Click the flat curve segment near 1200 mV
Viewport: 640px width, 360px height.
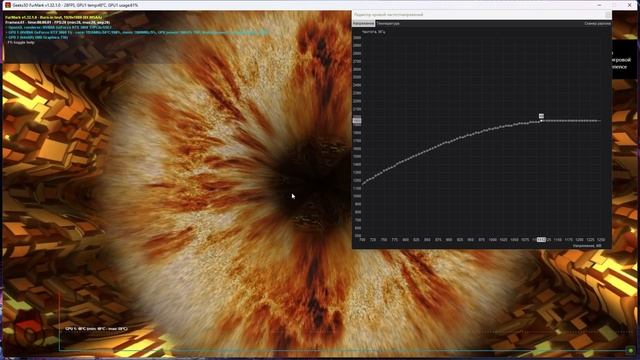[578, 120]
